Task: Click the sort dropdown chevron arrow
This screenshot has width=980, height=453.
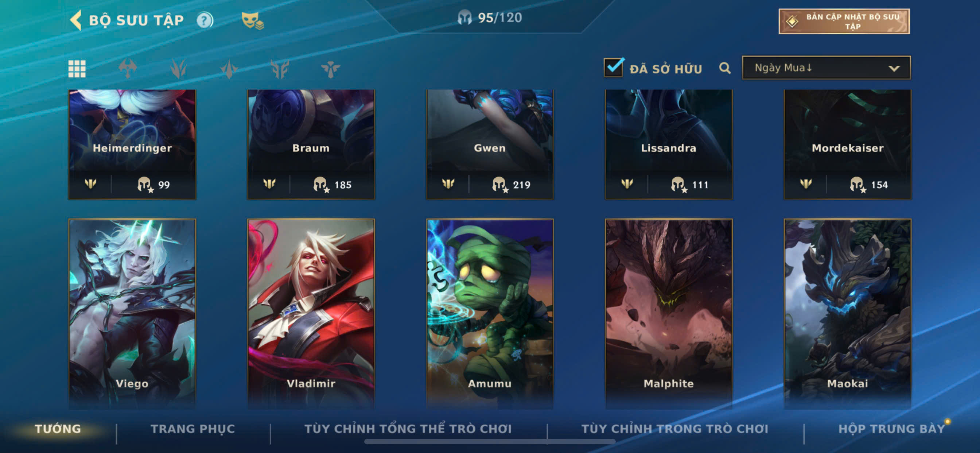Action: pos(894,69)
